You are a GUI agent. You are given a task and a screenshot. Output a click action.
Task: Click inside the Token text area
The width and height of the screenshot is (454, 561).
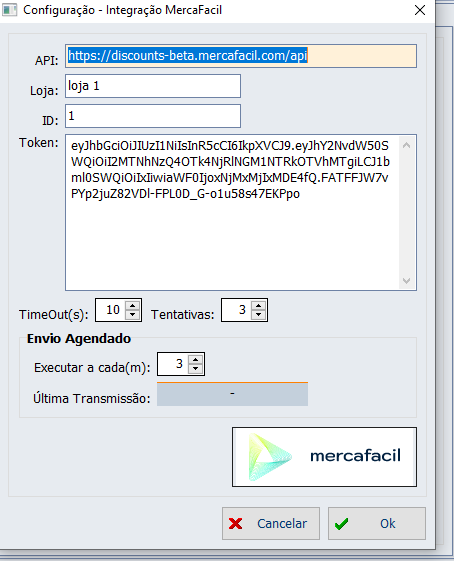click(233, 213)
